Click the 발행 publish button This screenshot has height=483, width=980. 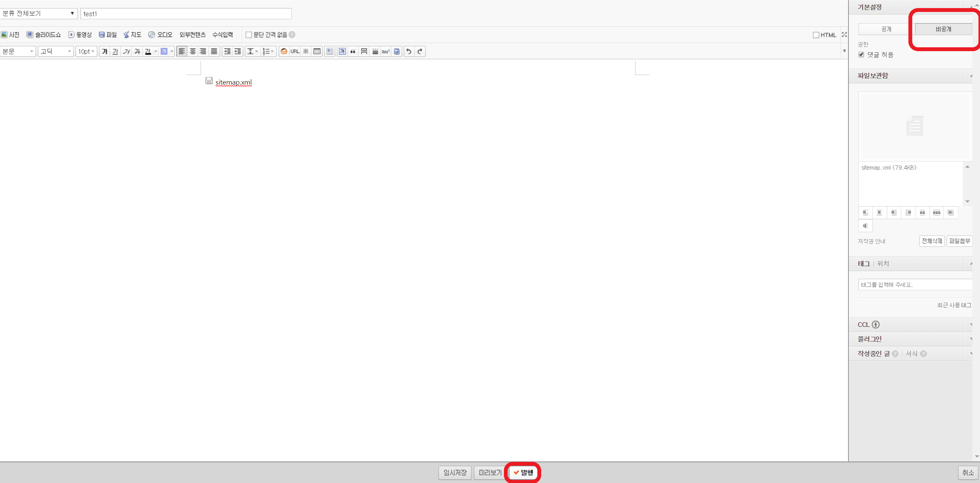(x=523, y=473)
